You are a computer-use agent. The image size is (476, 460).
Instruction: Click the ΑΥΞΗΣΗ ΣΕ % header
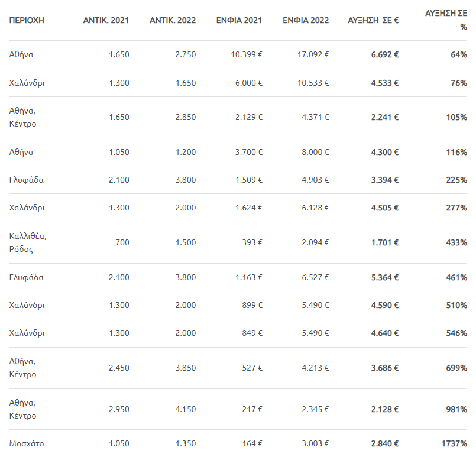[x=446, y=20]
